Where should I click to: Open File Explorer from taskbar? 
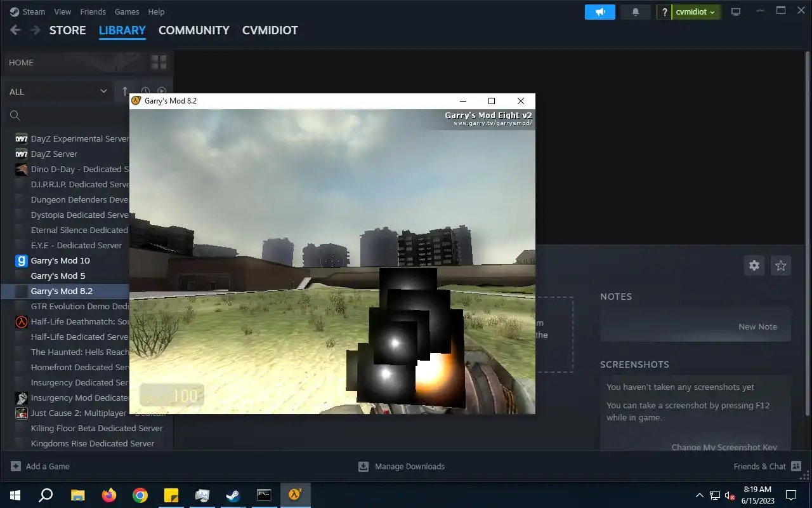pos(77,495)
